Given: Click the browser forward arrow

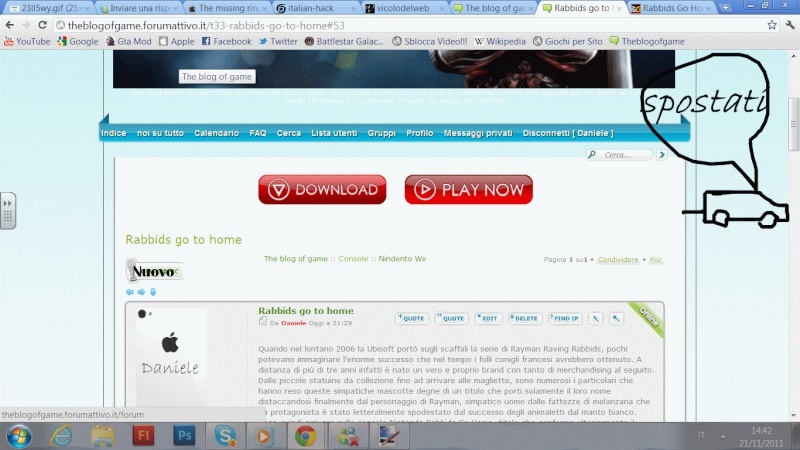Looking at the screenshot, I should (26, 25).
